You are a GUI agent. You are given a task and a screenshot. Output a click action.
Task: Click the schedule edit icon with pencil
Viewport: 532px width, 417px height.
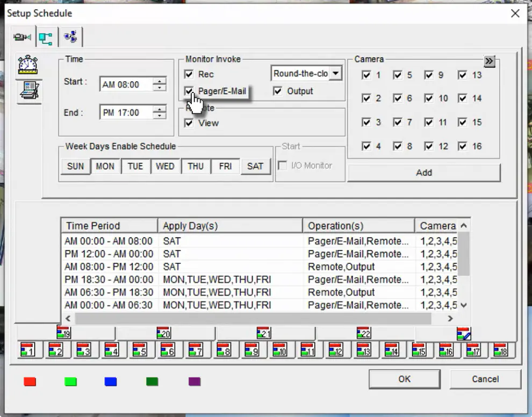[x=463, y=333]
